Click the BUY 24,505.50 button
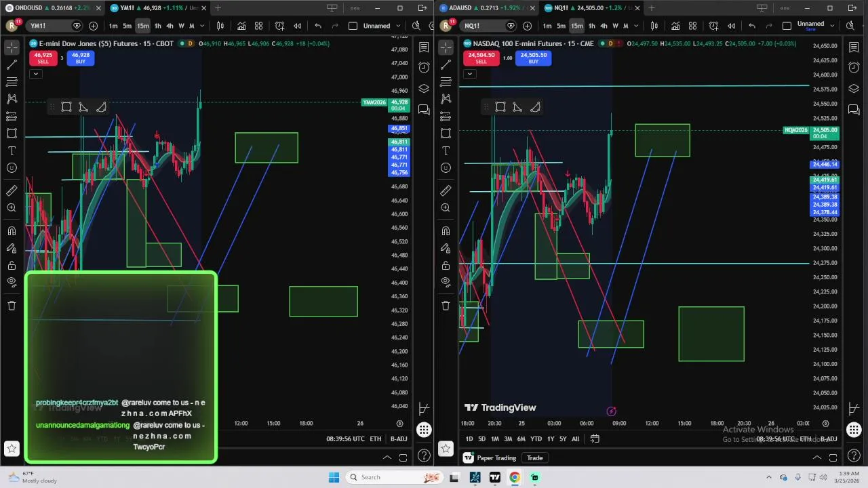The image size is (868, 488). 533,58
